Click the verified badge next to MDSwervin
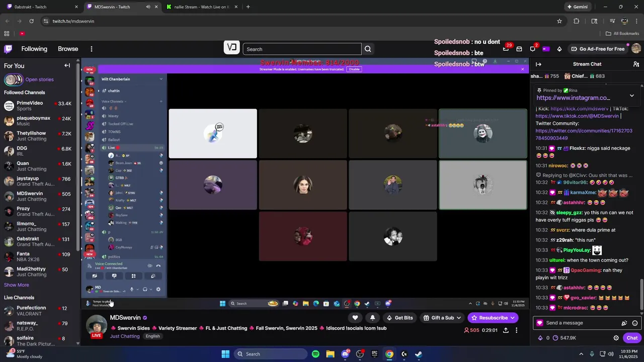The width and height of the screenshot is (644, 362). 145,318
